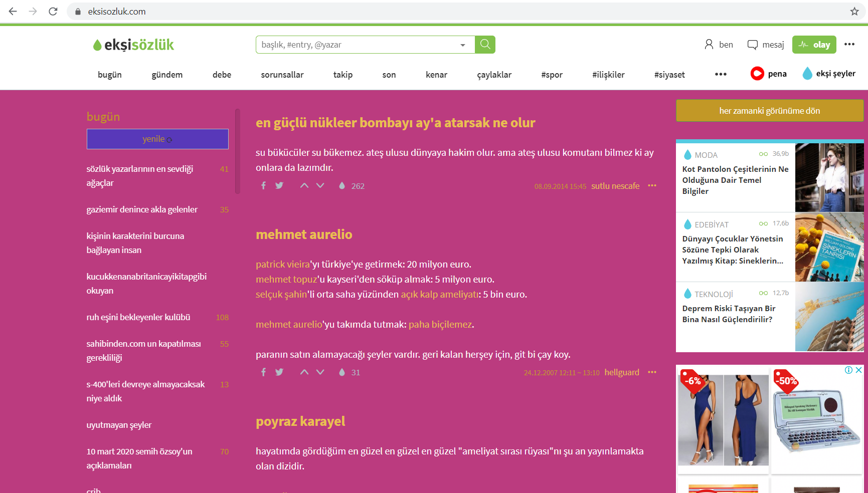
Task: Open the MODA article thumbnail of the jeans photo
Action: tap(829, 177)
